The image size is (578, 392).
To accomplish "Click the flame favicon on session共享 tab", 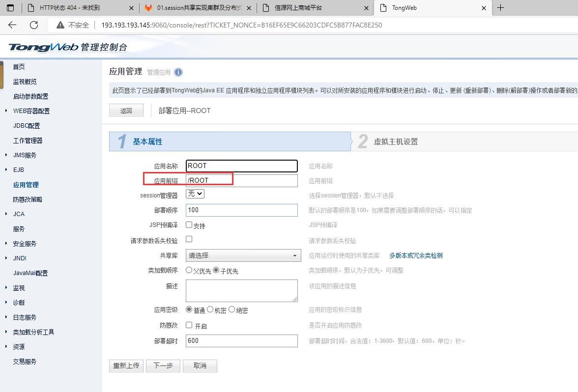I will tap(149, 8).
